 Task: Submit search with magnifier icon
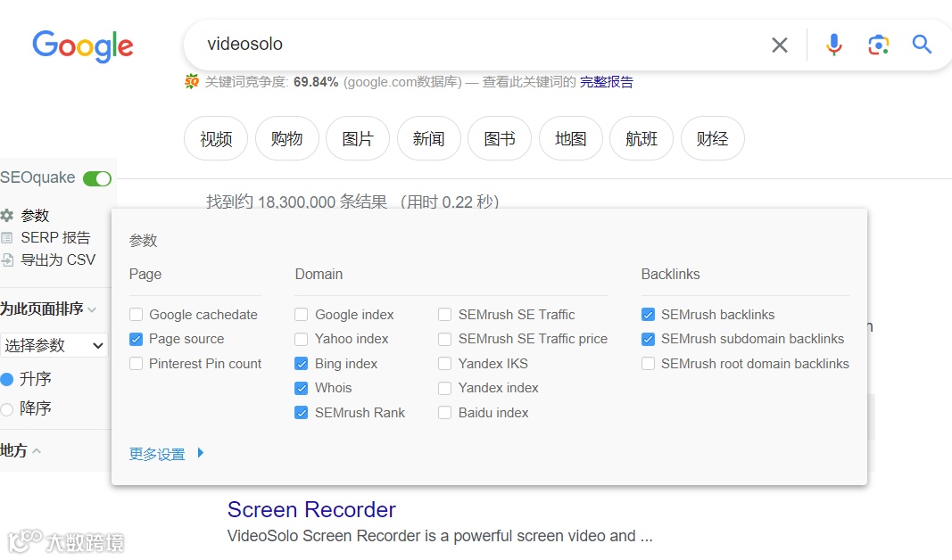pos(922,44)
